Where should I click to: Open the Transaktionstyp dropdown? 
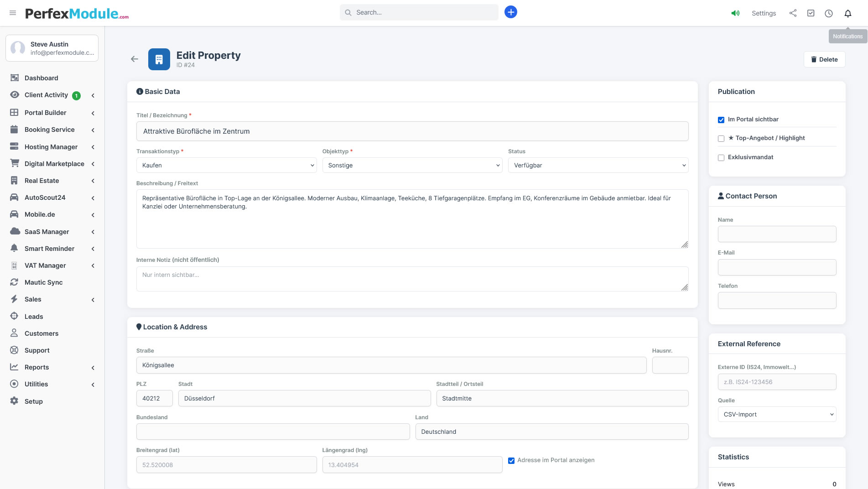point(226,165)
